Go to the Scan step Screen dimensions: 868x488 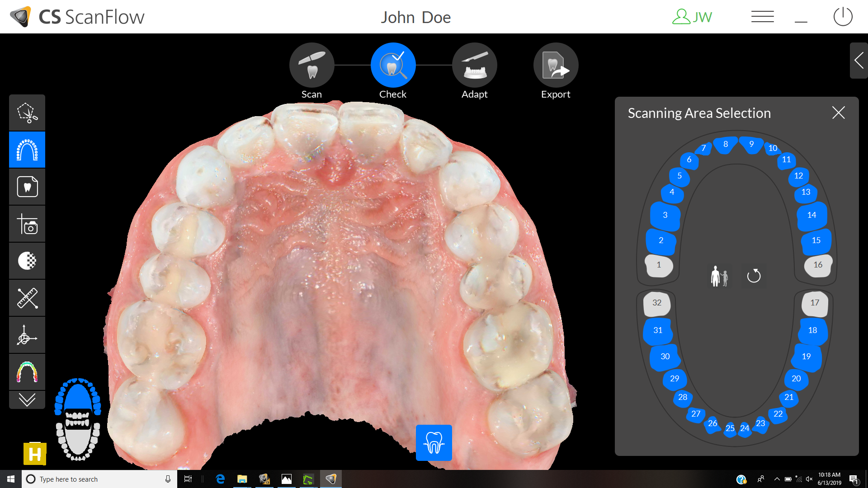click(x=311, y=66)
